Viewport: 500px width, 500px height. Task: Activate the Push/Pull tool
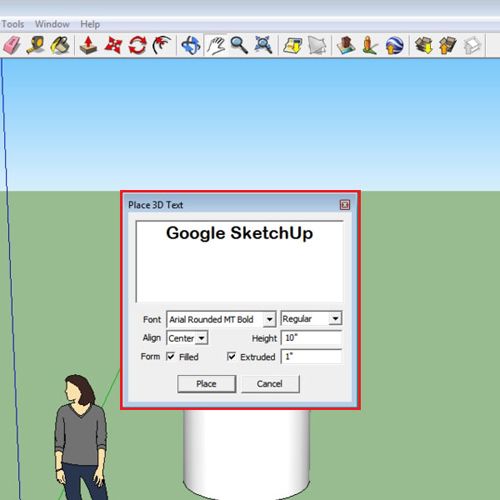click(88, 45)
